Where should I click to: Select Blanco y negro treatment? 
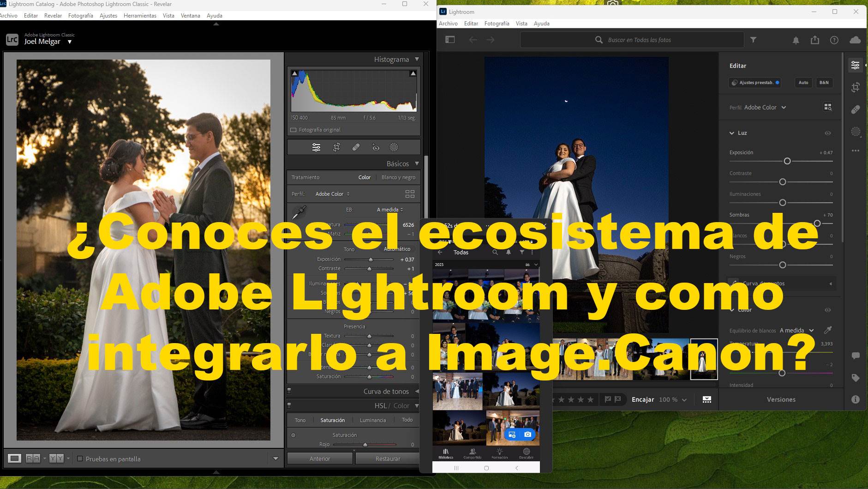[x=398, y=177]
